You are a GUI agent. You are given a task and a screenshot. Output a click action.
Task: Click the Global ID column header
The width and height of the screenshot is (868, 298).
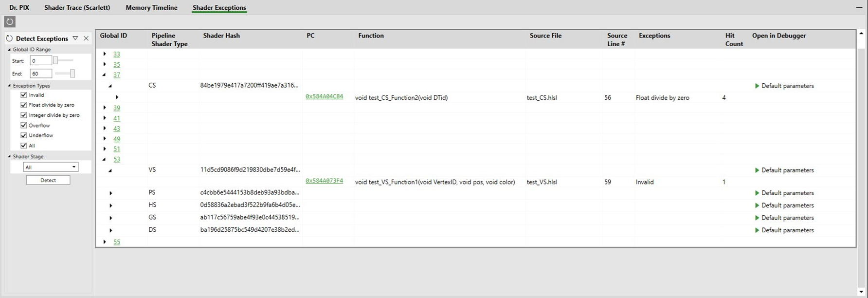click(x=113, y=36)
